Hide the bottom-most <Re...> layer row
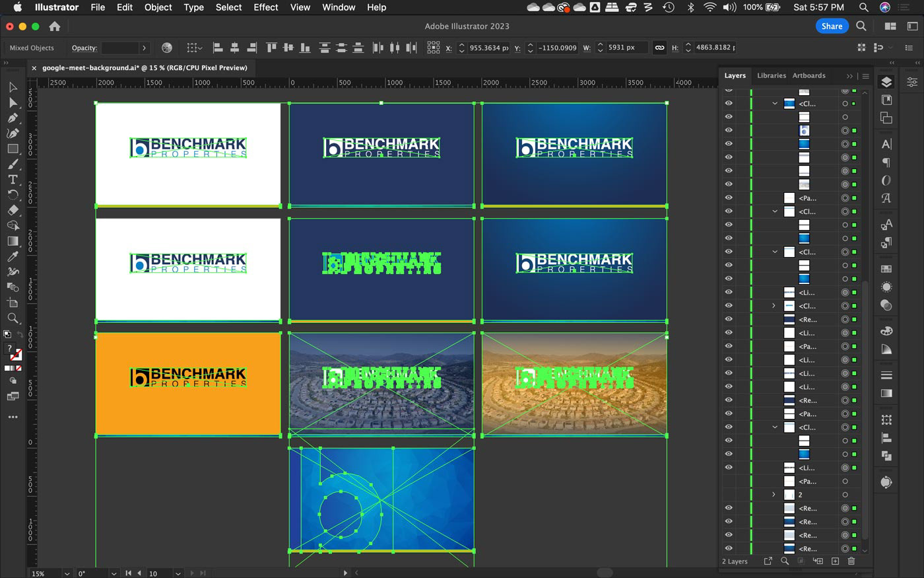Image resolution: width=924 pixels, height=578 pixels. [729, 548]
